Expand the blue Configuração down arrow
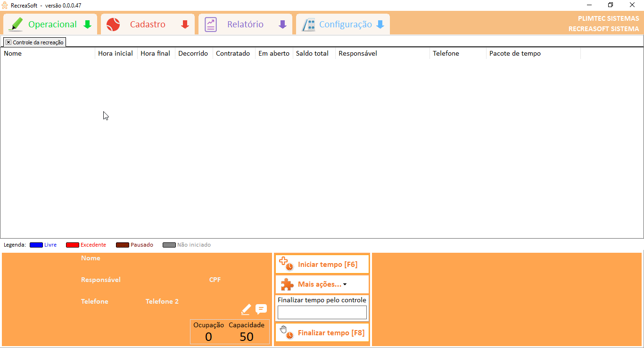This screenshot has width=644, height=348. 380,25
